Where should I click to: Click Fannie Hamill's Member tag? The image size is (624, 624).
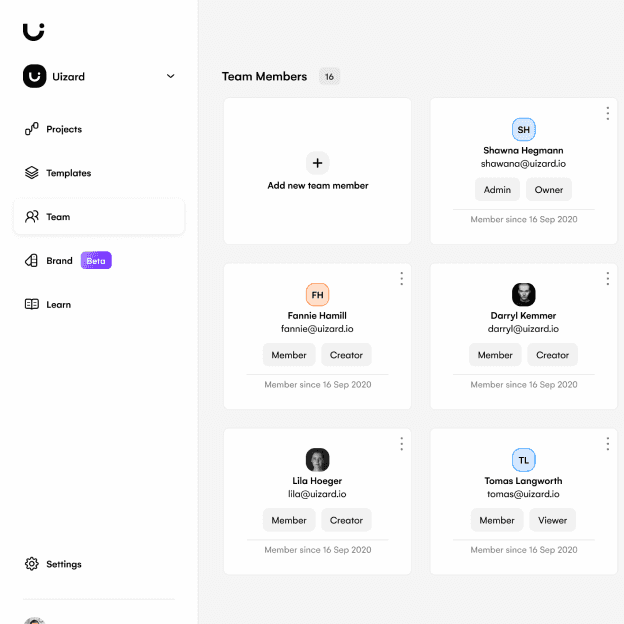point(289,355)
